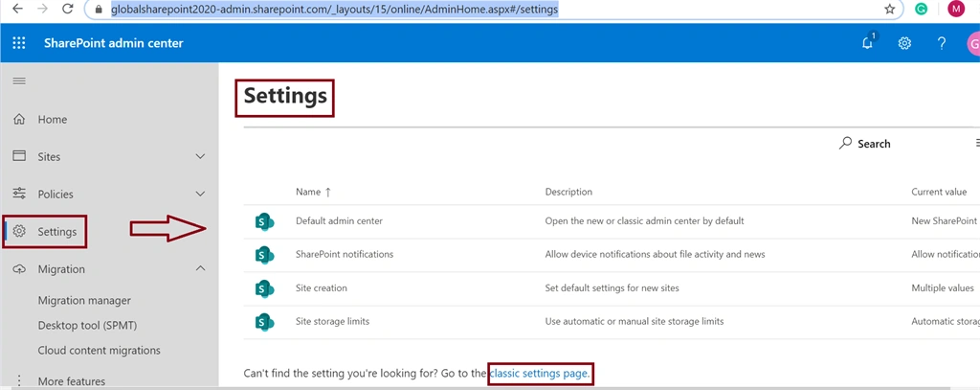Viewport: 980px width, 390px height.
Task: Bookmark the page with star icon
Action: [x=889, y=10]
